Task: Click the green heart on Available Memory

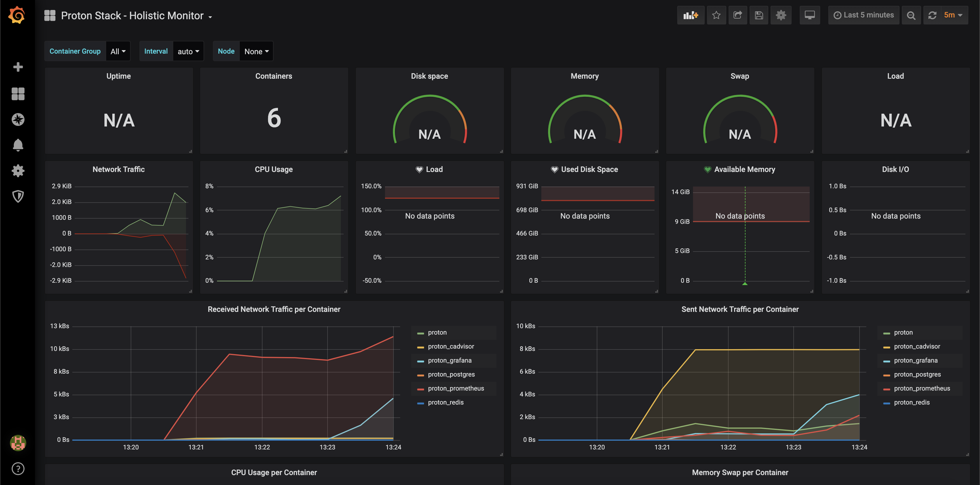Action: 708,170
